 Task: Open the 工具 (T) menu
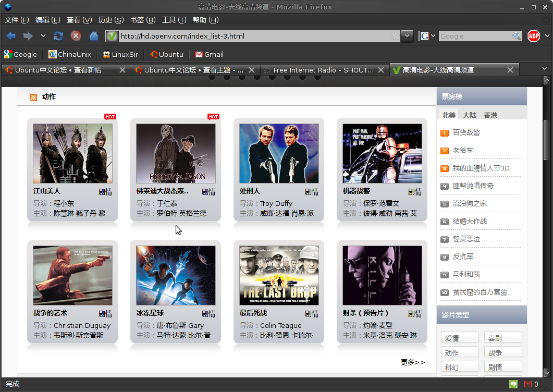[174, 20]
